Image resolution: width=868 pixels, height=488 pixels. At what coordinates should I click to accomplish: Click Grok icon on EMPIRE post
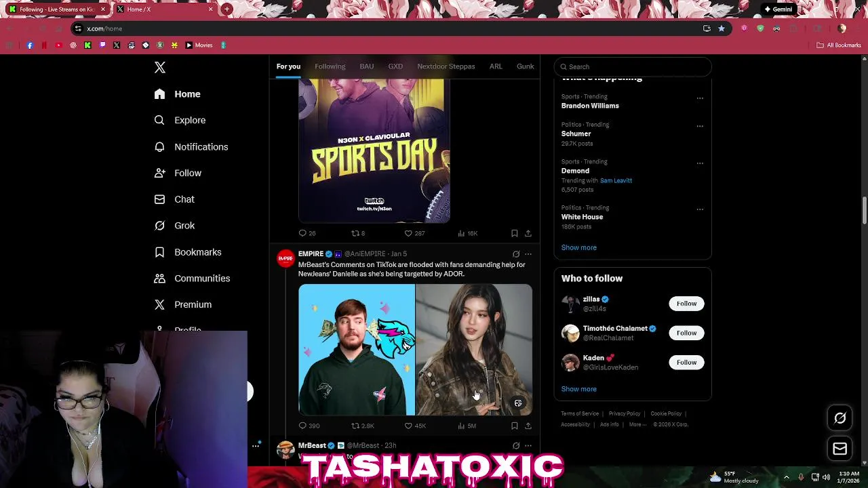[516, 254]
